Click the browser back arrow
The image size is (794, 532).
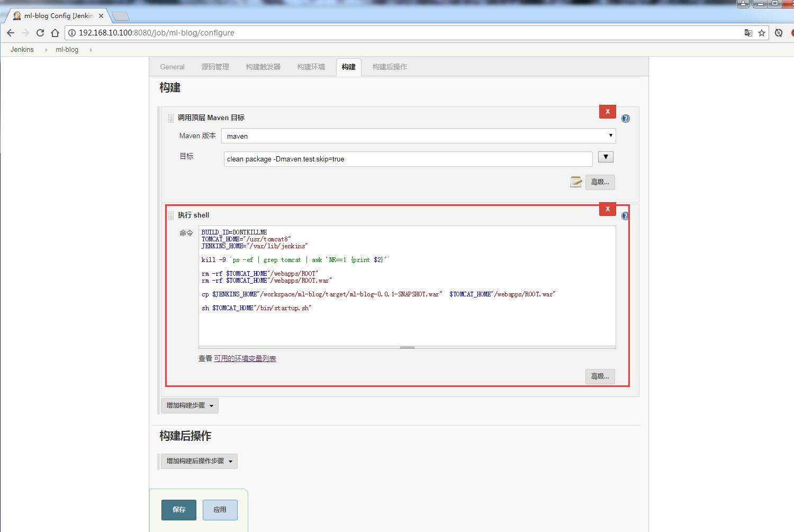pyautogui.click(x=10, y=33)
